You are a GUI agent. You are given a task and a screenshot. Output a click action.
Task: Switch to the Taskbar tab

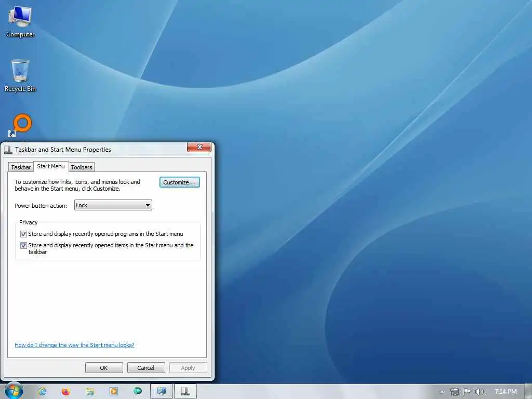pyautogui.click(x=21, y=167)
